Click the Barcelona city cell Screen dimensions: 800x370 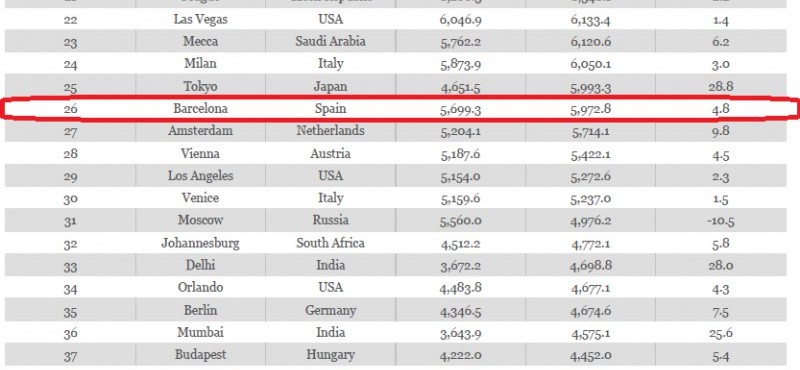(x=200, y=109)
